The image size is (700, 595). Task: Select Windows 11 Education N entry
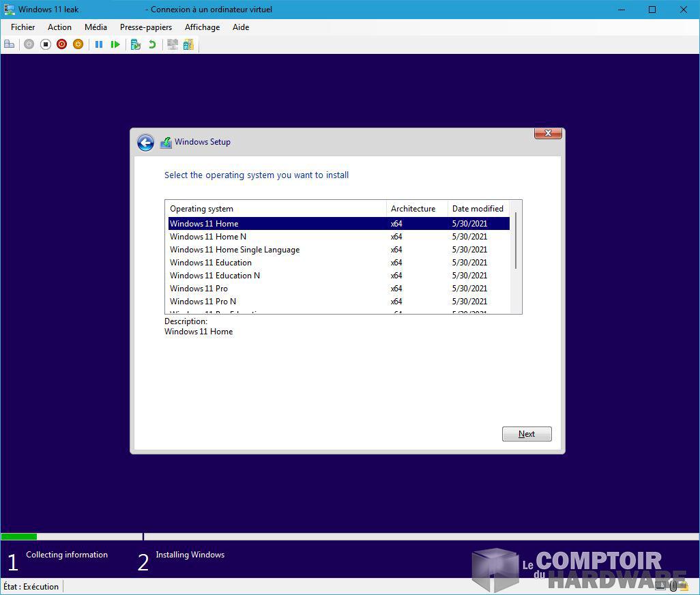click(x=215, y=276)
